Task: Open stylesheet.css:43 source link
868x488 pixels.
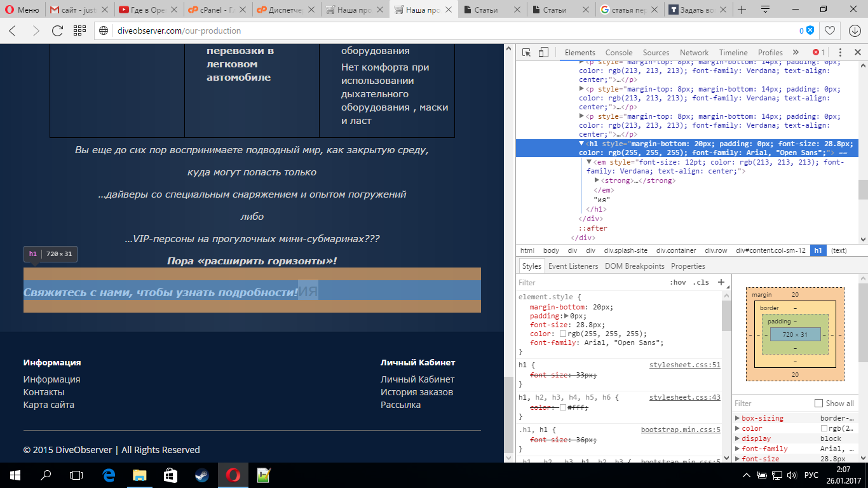Action: (x=684, y=397)
